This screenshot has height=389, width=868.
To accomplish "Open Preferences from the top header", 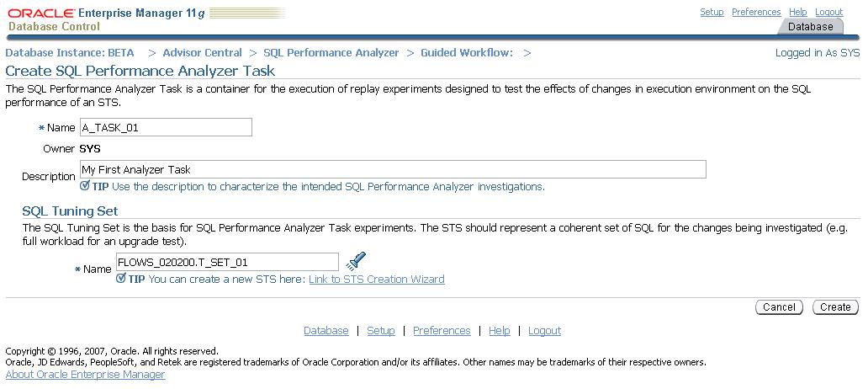I will tap(756, 12).
